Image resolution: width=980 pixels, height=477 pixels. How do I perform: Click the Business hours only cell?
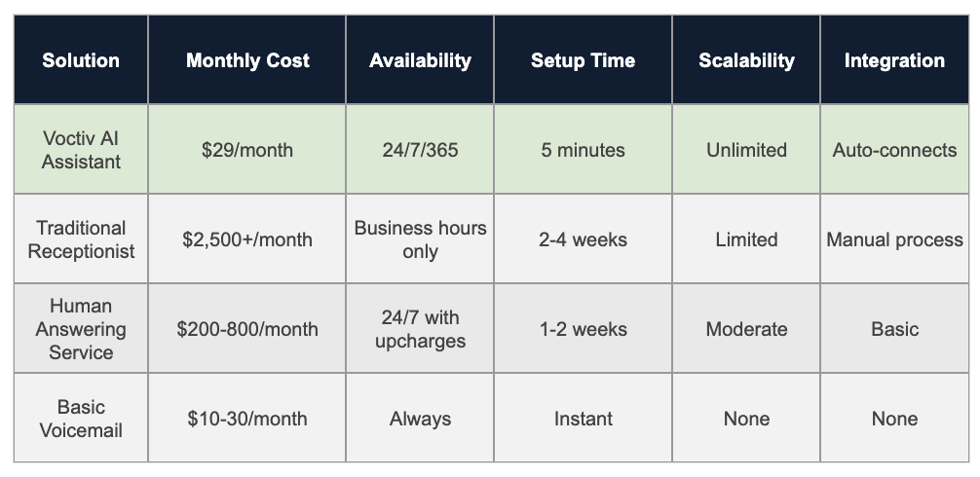tap(420, 239)
